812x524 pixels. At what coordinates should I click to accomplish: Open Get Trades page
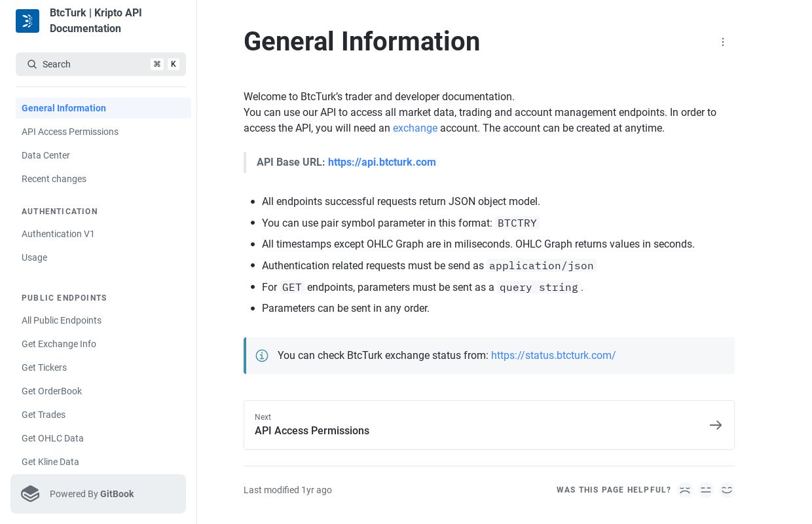pos(103,415)
